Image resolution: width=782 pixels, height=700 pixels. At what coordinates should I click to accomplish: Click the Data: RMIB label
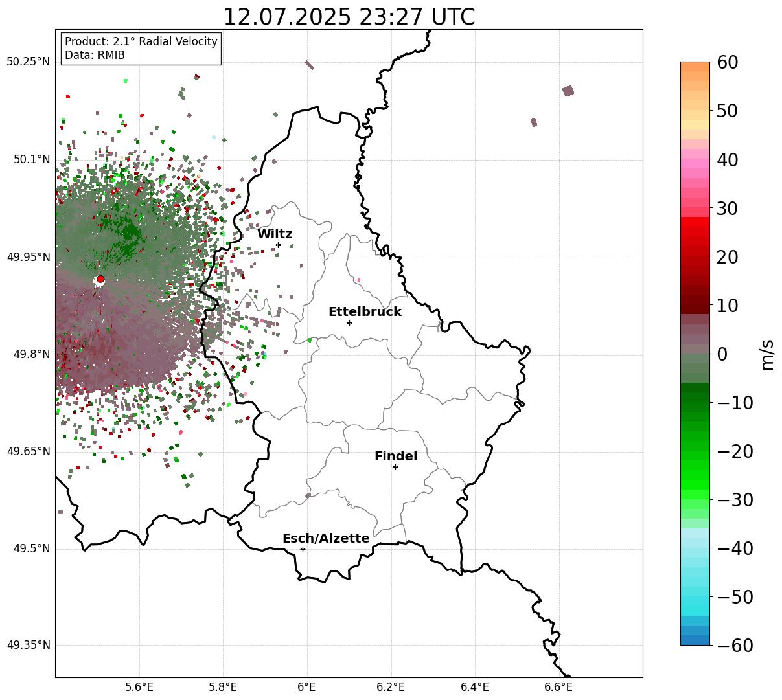coord(95,56)
